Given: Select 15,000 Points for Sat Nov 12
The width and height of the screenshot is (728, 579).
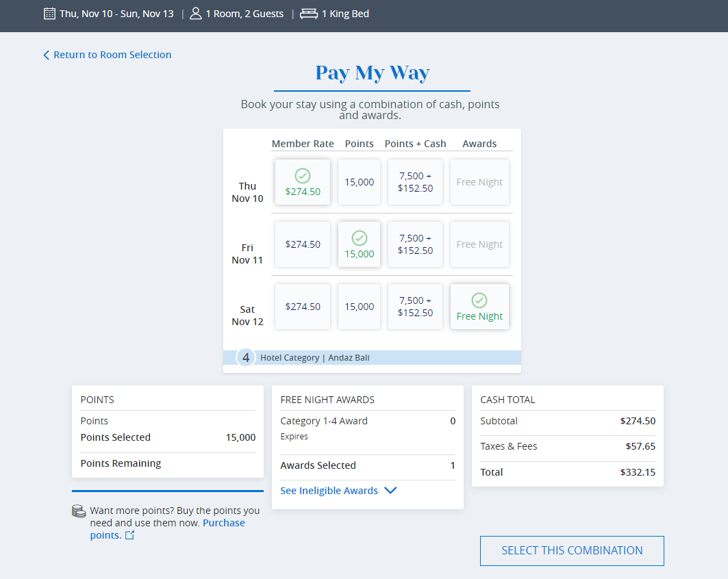Looking at the screenshot, I should pyautogui.click(x=360, y=307).
